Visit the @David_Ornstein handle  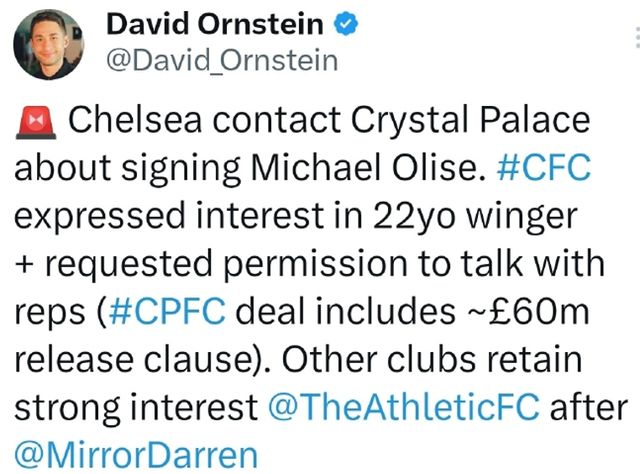(x=221, y=60)
